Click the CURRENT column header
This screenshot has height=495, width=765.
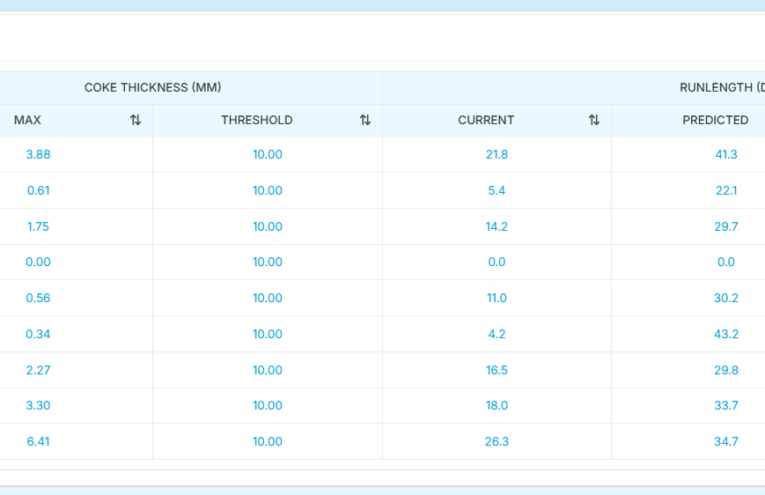(486, 120)
